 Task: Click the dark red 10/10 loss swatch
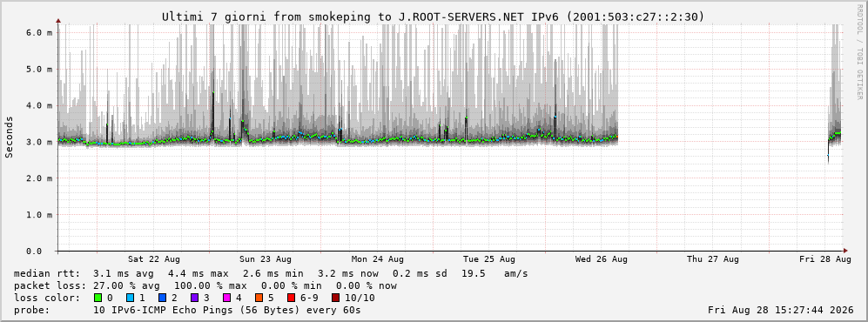tap(335, 298)
